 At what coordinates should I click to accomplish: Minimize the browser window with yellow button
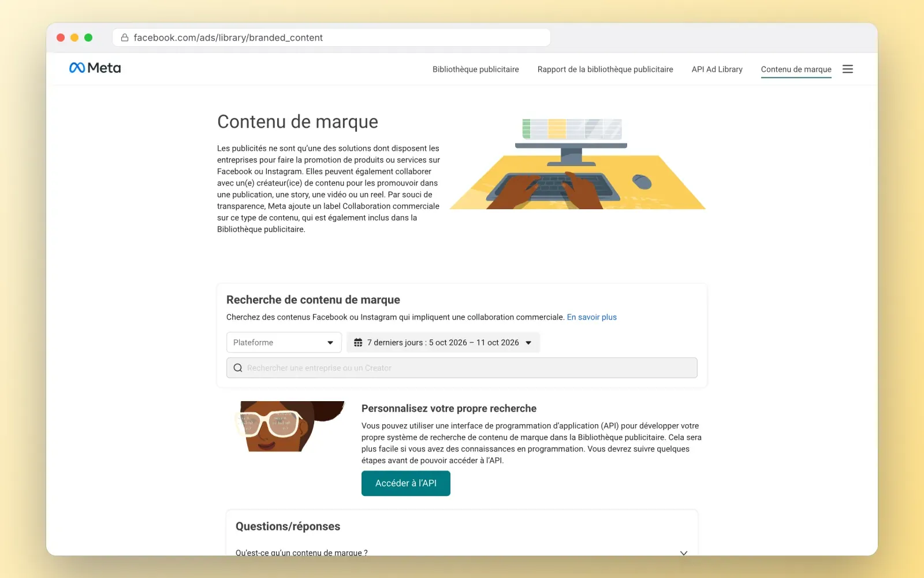pos(74,38)
